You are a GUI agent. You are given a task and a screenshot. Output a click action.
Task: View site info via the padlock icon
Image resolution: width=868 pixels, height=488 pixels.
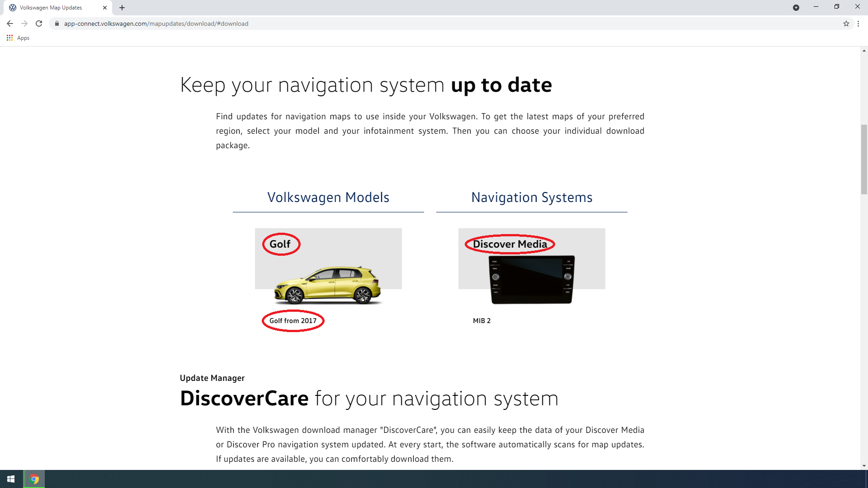pyautogui.click(x=57, y=23)
